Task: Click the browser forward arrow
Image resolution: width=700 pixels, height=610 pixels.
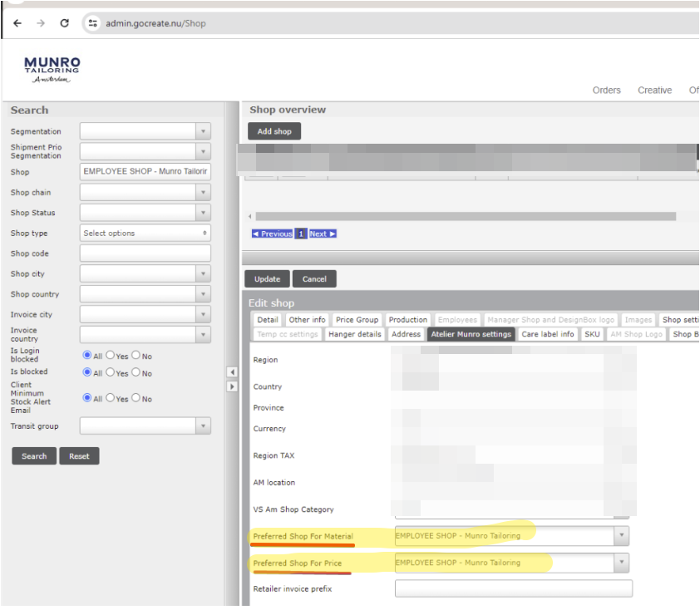Action: click(41, 23)
